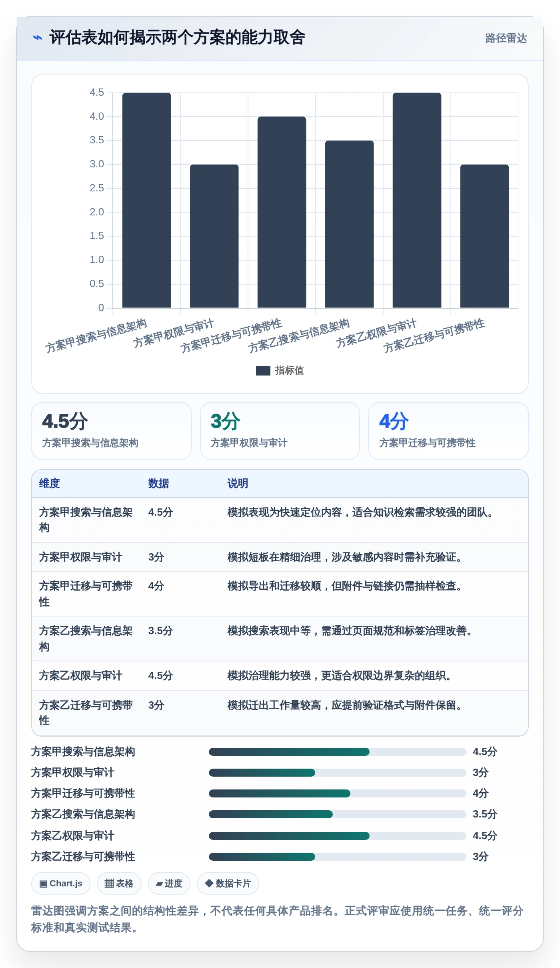Toggle the 指标值 legend color box
The height and width of the screenshot is (968, 560).
[x=263, y=371]
